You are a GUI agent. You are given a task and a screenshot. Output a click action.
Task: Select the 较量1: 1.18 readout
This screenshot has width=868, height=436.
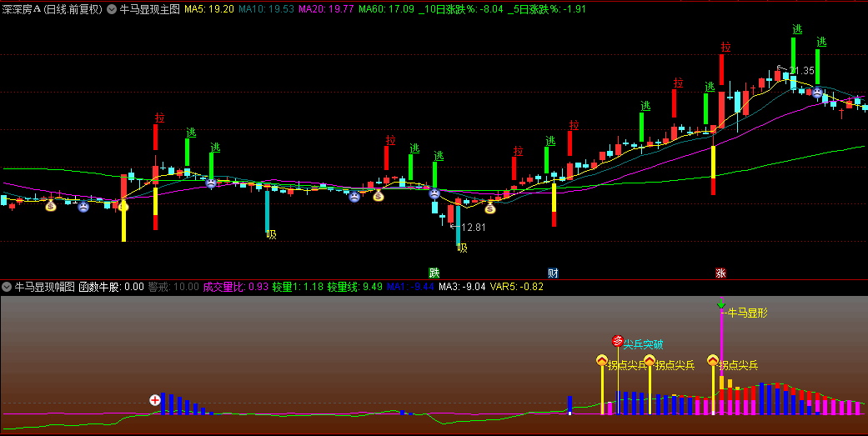(x=298, y=287)
